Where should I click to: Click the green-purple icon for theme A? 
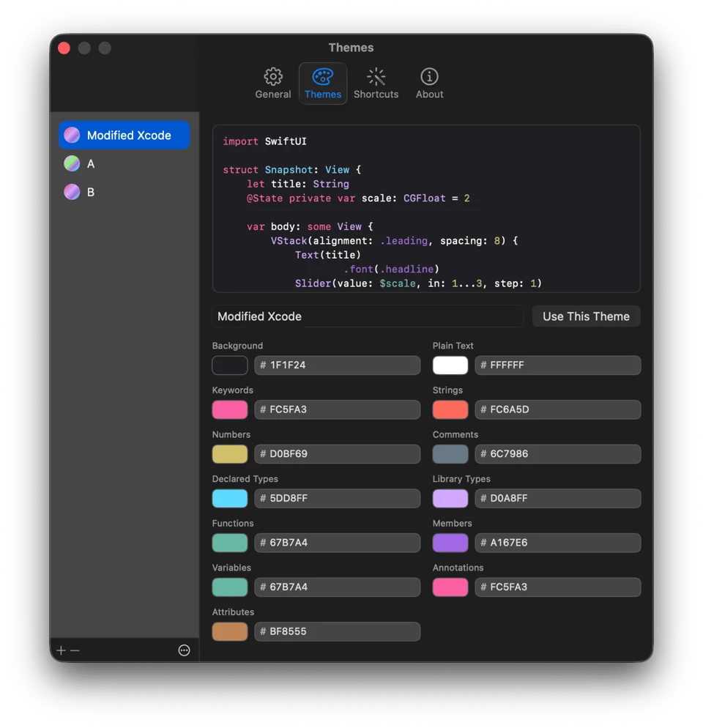click(72, 163)
